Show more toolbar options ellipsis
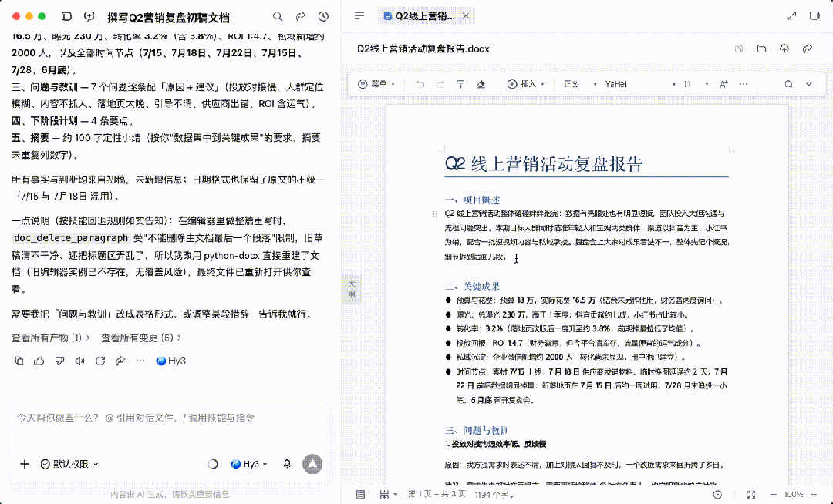This screenshot has height=504, width=833. click(x=744, y=84)
